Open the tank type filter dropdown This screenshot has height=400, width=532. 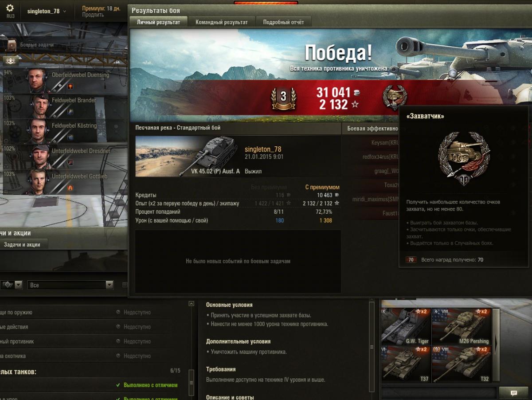pos(12,285)
